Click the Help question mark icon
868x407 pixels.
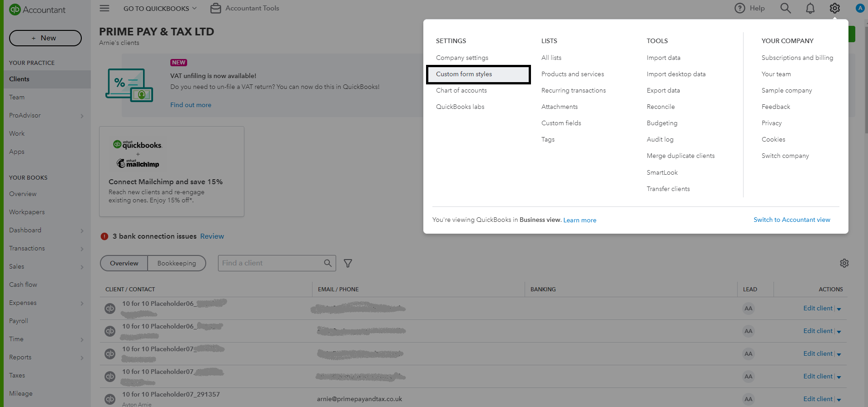(x=740, y=8)
